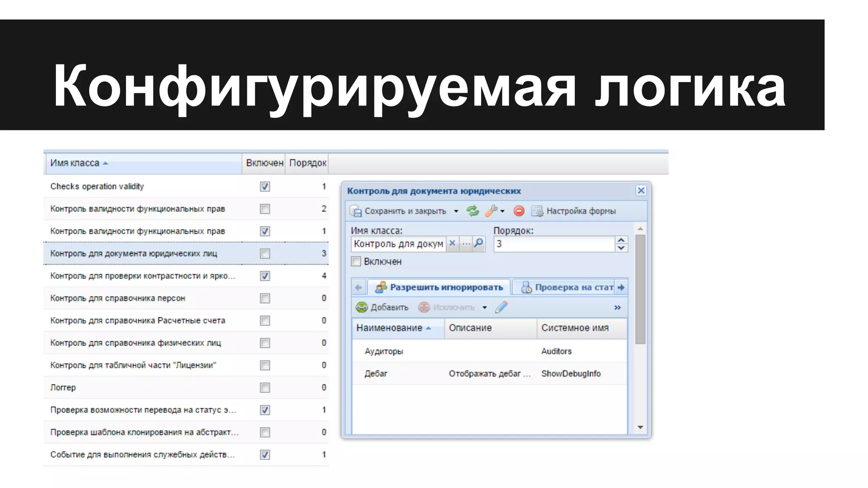This screenshot has height=488, width=868.
Task: Close the Контроль для документа dialog
Action: 641,191
